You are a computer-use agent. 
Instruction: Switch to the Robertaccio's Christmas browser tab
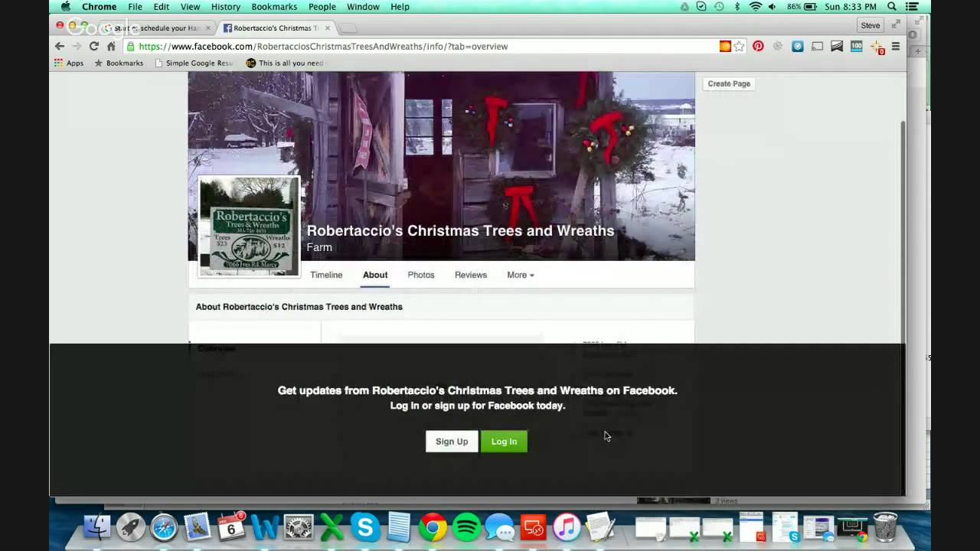[x=276, y=28]
